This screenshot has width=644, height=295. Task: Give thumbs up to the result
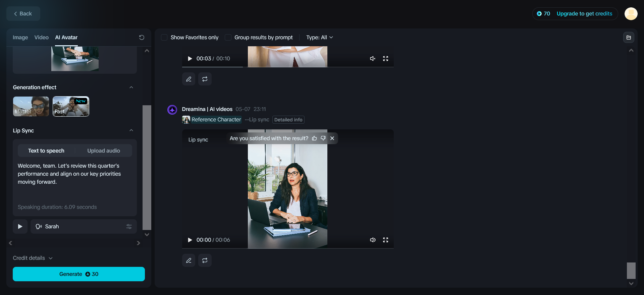pos(314,138)
